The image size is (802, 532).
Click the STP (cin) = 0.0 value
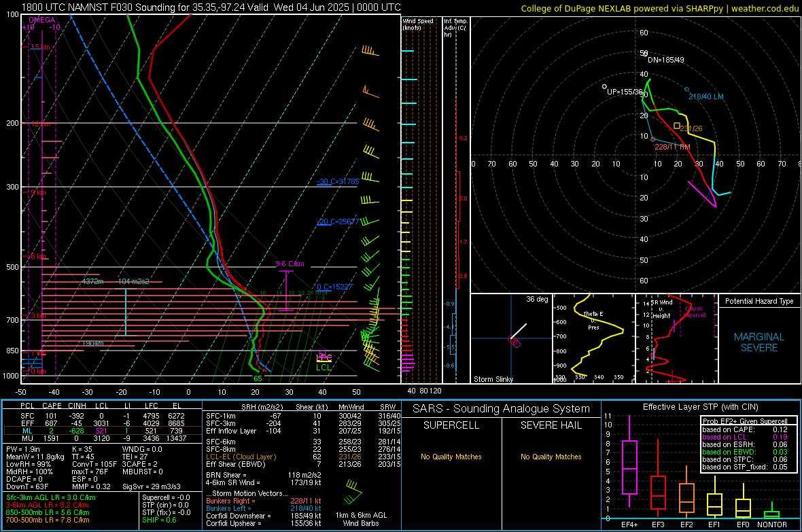[x=165, y=505]
